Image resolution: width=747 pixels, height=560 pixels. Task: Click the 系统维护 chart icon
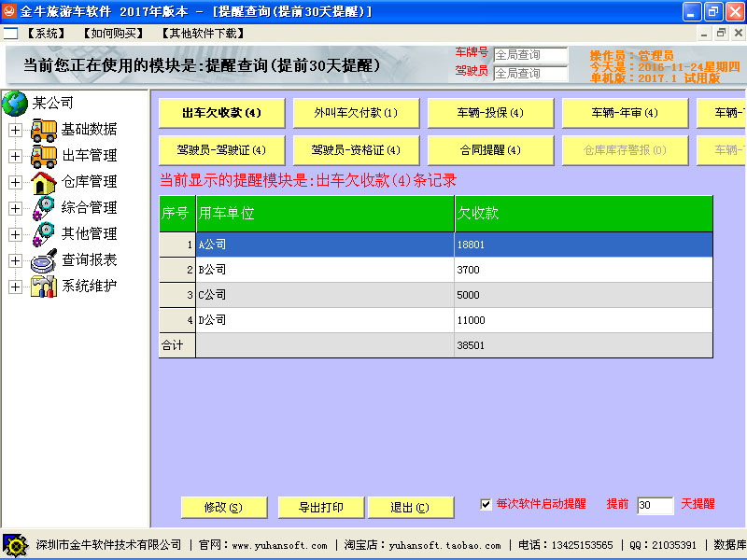click(44, 287)
